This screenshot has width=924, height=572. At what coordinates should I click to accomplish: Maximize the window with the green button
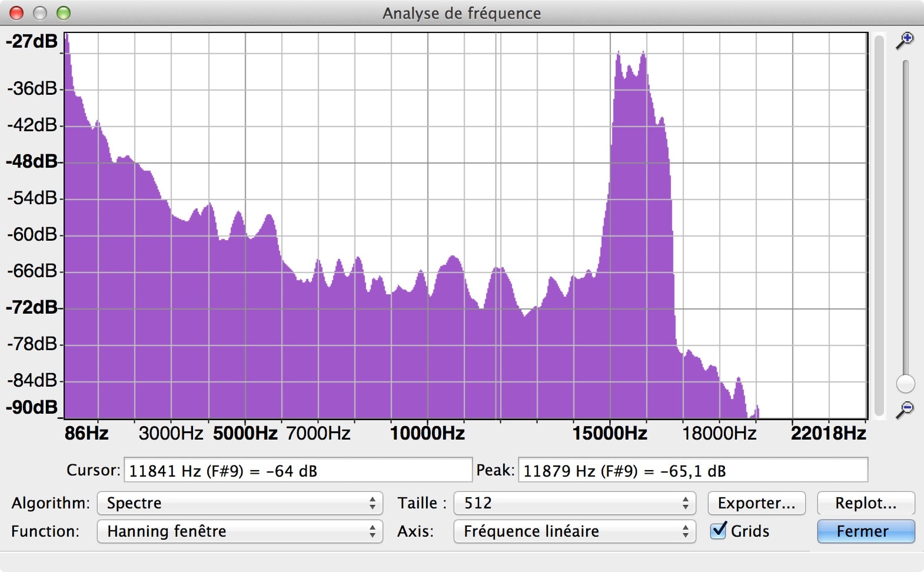[64, 13]
